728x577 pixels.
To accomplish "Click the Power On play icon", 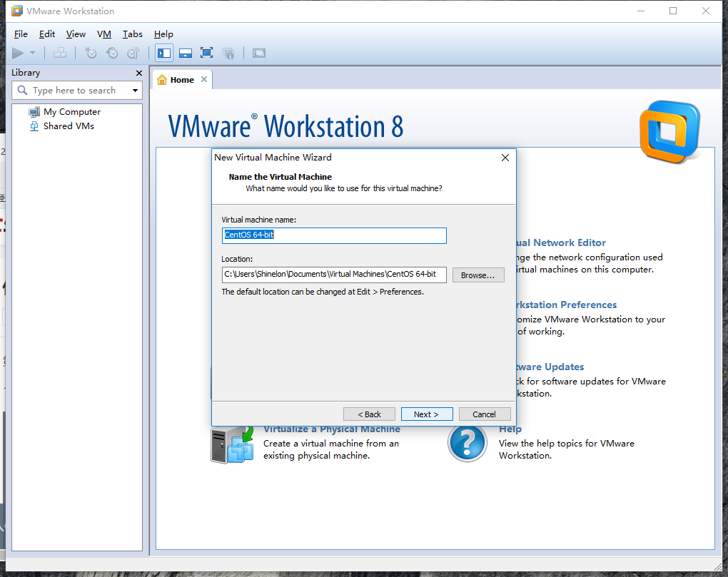I will tap(18, 53).
